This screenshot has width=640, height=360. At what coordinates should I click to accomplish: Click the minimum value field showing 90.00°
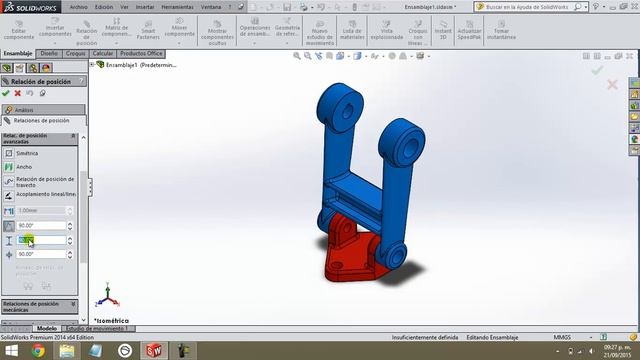point(41,254)
